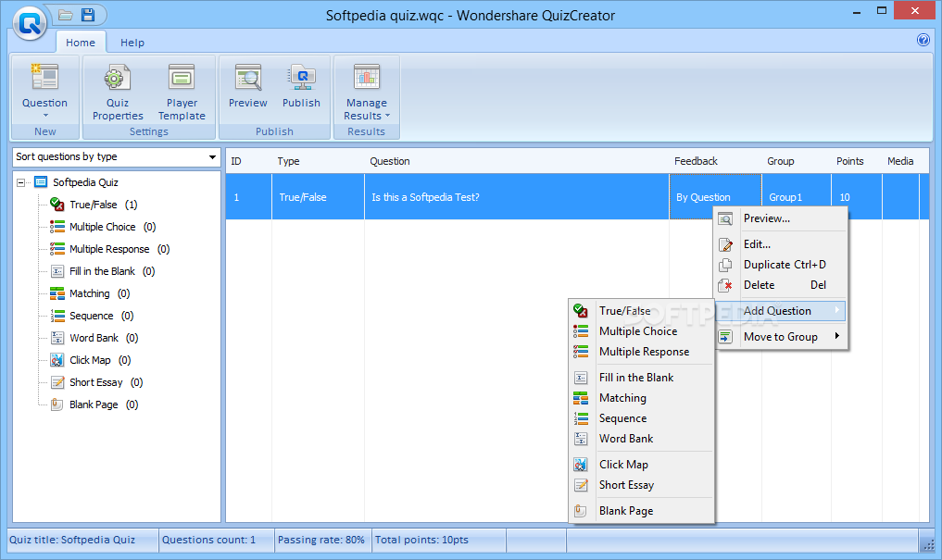Switch to the Home ribbon tab
The width and height of the screenshot is (942, 560).
[81, 43]
